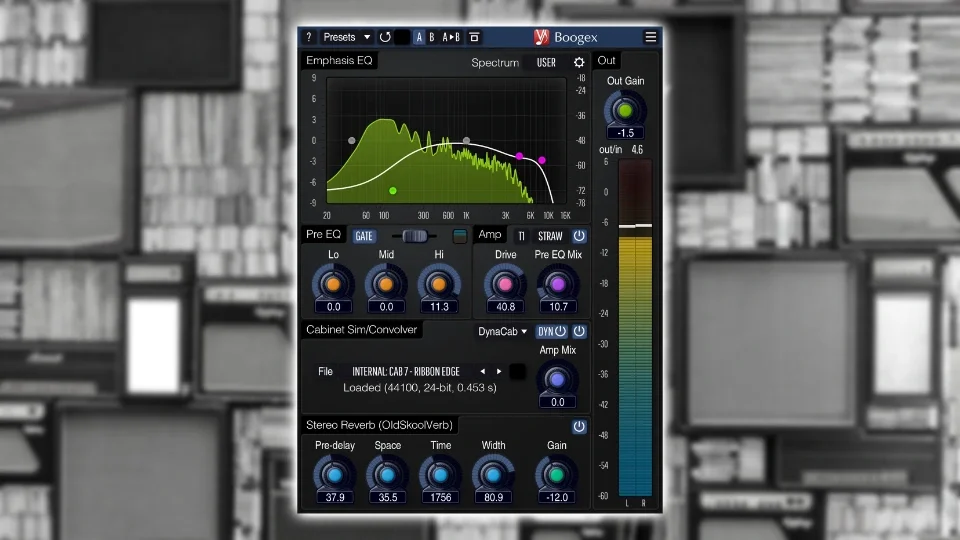Screen dimensions: 960x540
Task: Open the STRAW amp type selector
Action: [x=550, y=236]
